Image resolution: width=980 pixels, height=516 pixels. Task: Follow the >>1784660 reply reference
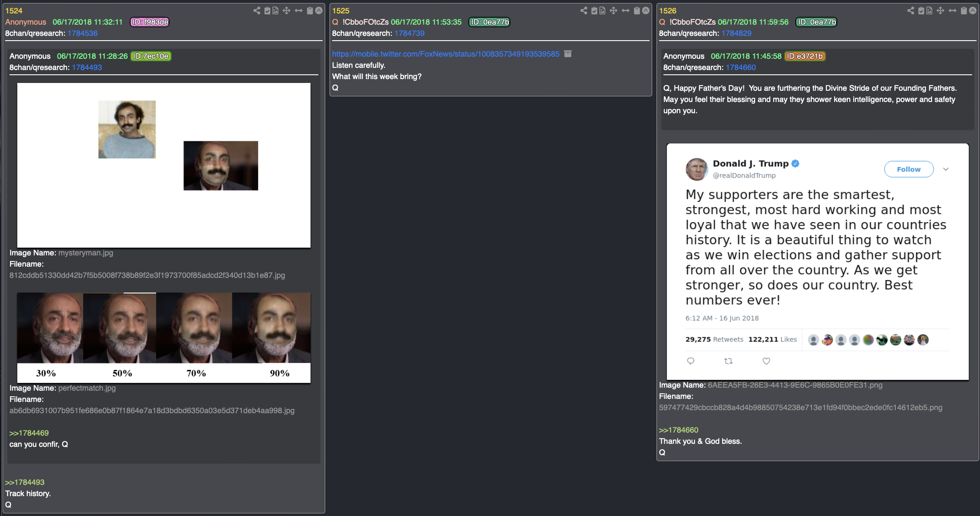679,430
